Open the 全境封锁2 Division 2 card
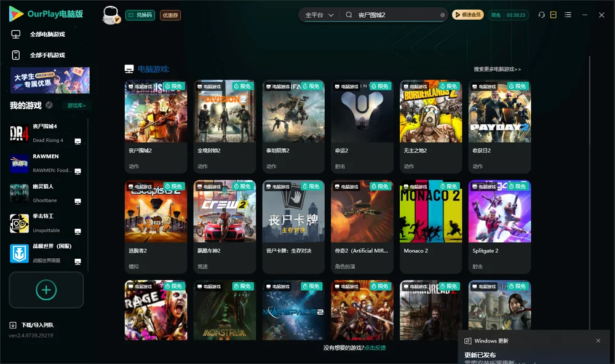615x364 pixels. [x=224, y=127]
